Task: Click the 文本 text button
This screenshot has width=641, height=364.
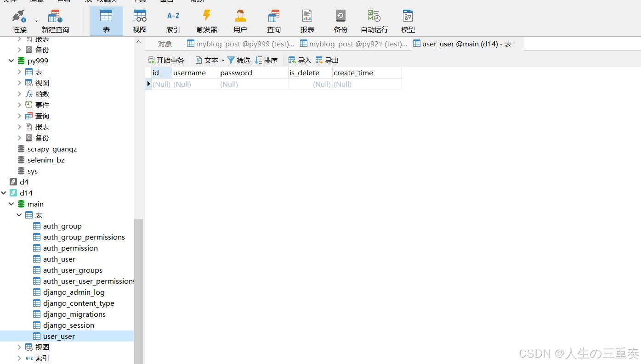Action: pyautogui.click(x=207, y=60)
